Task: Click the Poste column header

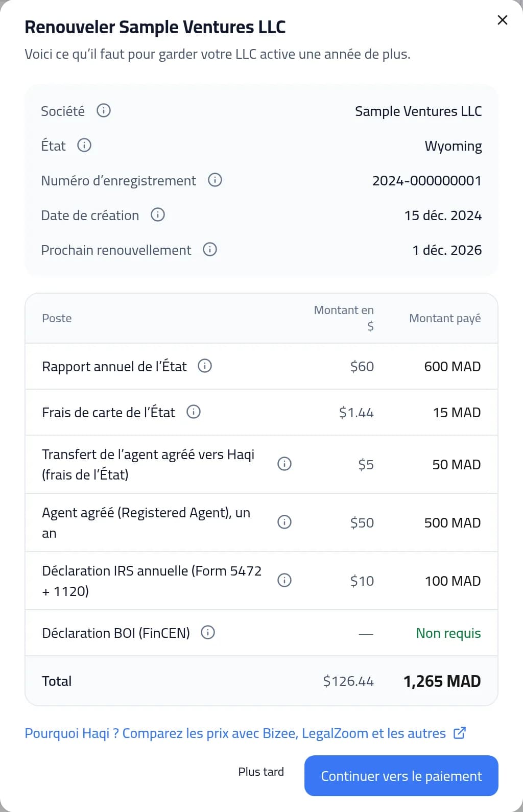Action: tap(57, 318)
